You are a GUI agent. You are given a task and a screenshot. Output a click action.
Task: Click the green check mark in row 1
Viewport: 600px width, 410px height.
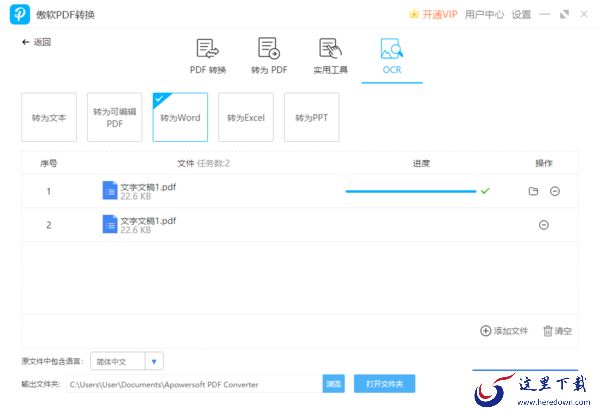485,190
